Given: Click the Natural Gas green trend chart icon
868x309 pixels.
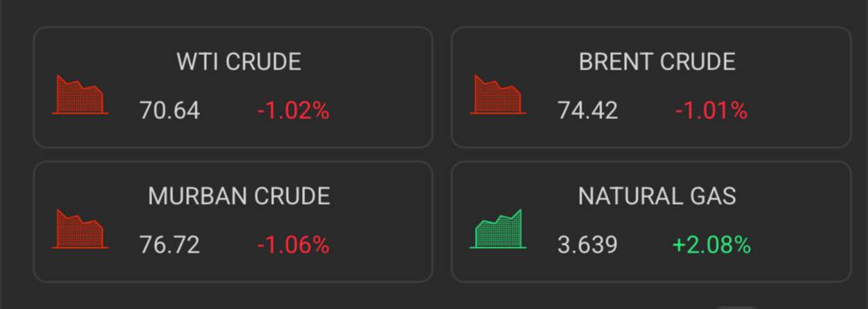Looking at the screenshot, I should pos(498,229).
